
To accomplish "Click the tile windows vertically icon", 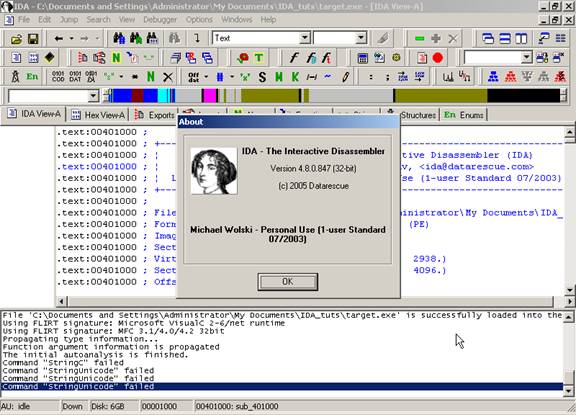I will pyautogui.click(x=521, y=39).
